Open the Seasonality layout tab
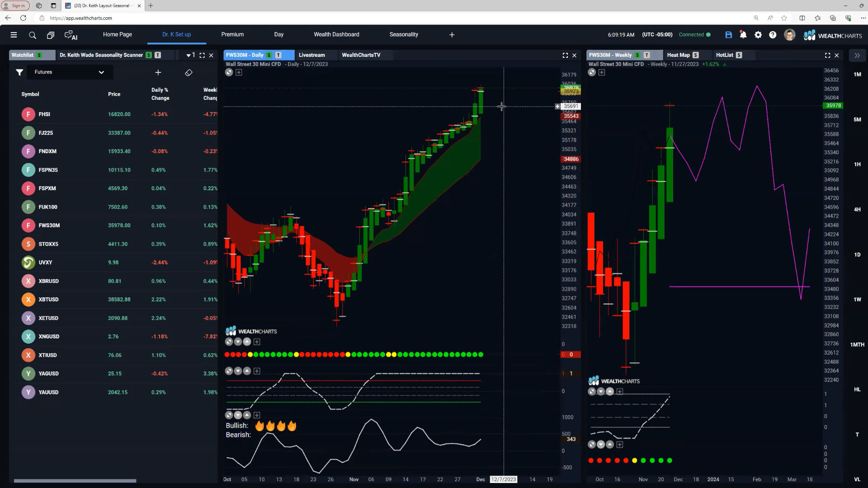 point(404,35)
